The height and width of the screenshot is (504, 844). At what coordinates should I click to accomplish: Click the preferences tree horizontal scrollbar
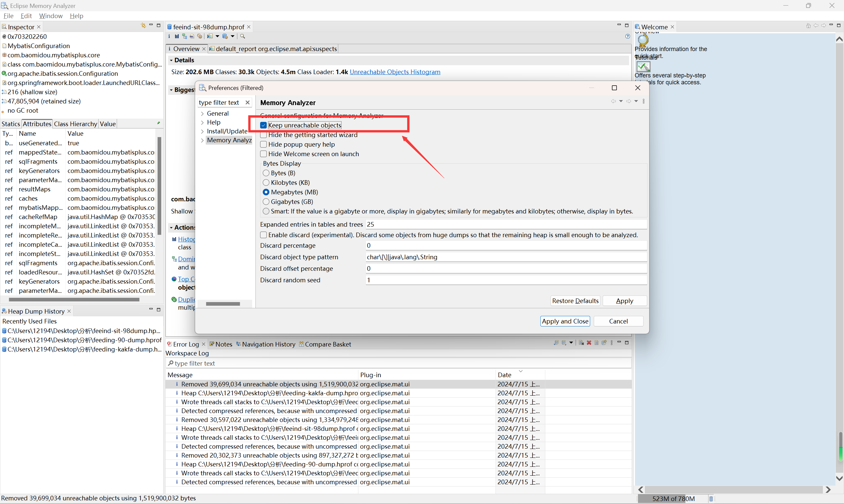223,304
